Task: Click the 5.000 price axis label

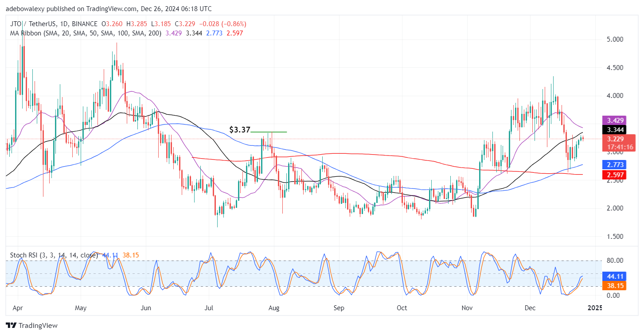Action: click(616, 39)
